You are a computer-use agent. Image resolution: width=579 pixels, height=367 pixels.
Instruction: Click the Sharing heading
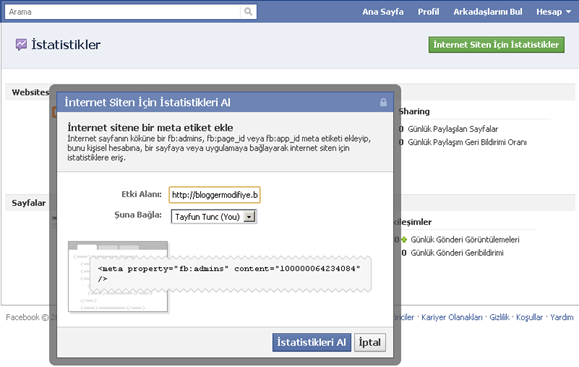coord(414,112)
